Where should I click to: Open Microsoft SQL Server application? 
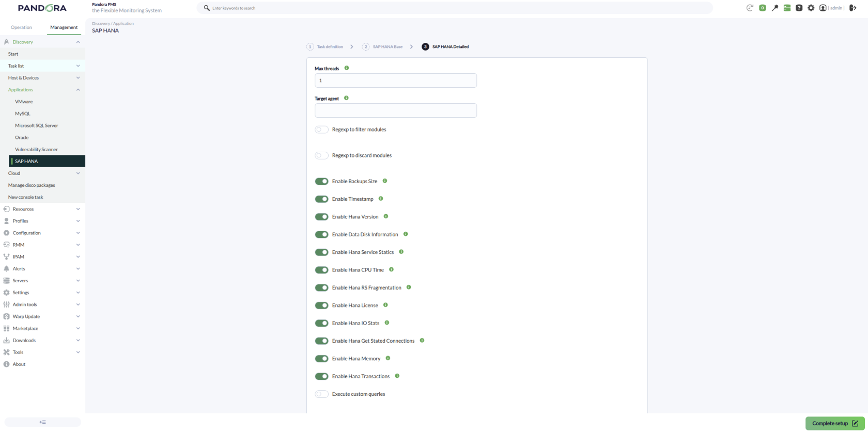coord(37,125)
